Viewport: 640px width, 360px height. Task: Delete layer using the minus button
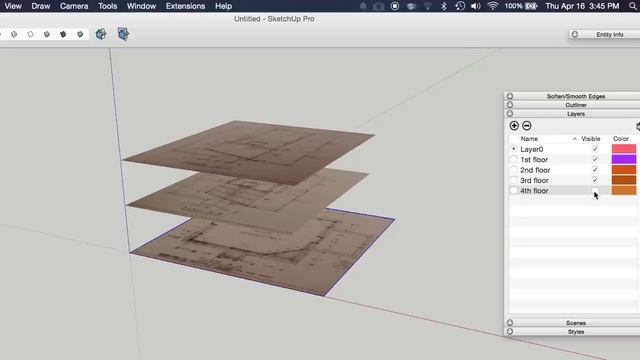pos(527,126)
